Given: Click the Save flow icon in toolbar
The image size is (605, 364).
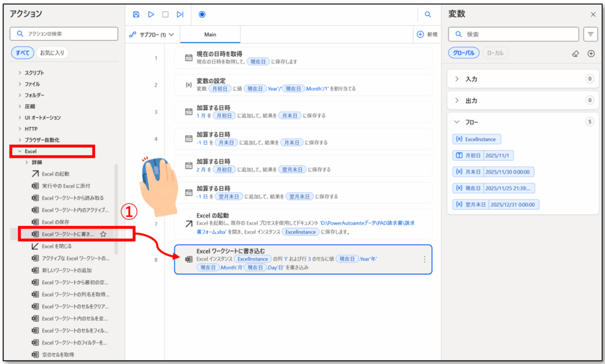Looking at the screenshot, I should [x=136, y=14].
